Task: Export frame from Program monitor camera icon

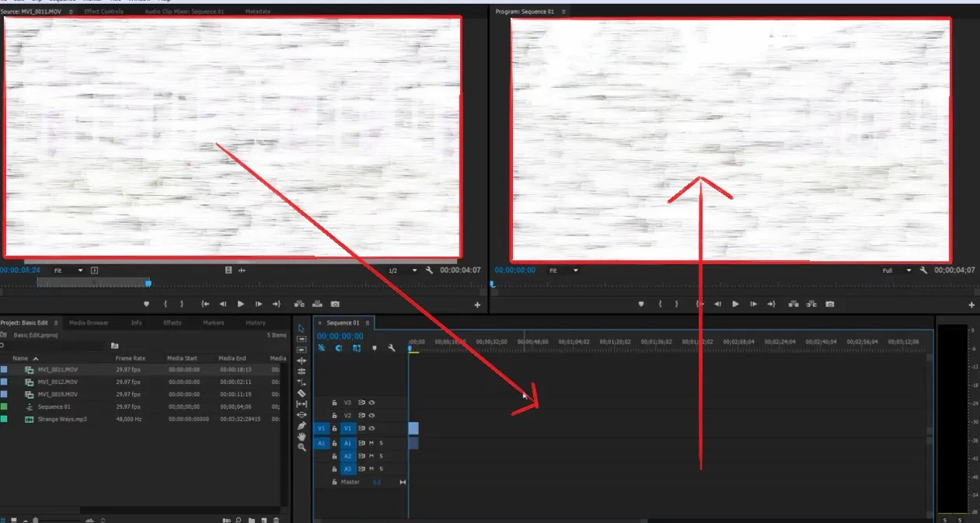Action: pos(830,304)
